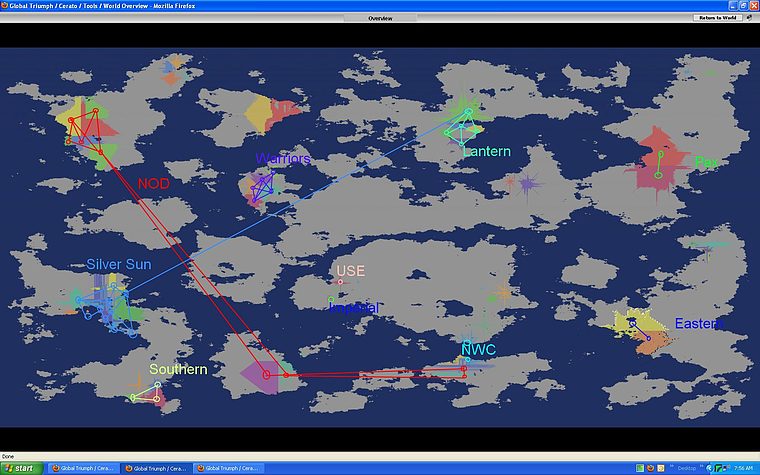Click the USE alliance label
Image resolution: width=760 pixels, height=475 pixels.
350,271
